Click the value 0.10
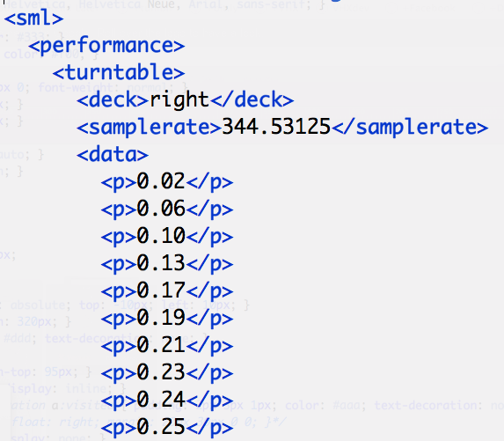Screen dimensions: 504x441 point(161,236)
